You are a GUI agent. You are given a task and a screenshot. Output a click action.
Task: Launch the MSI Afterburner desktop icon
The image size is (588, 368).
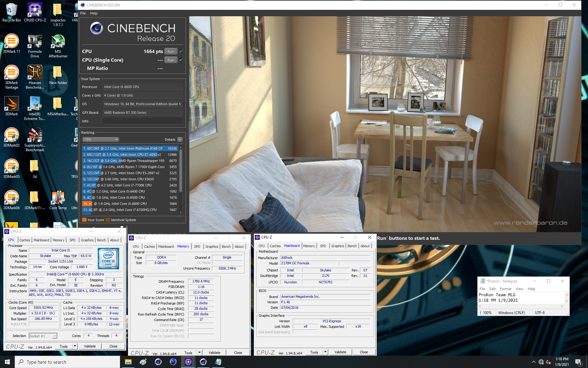pyautogui.click(x=58, y=46)
